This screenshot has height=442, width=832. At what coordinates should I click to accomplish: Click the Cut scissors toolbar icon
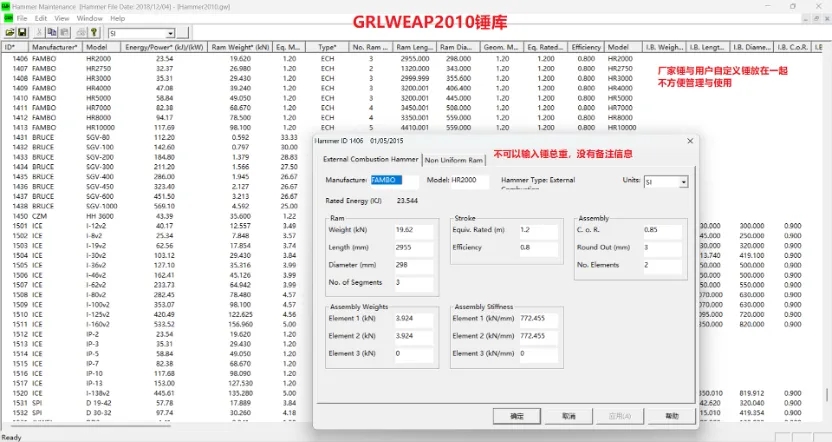pos(37,32)
